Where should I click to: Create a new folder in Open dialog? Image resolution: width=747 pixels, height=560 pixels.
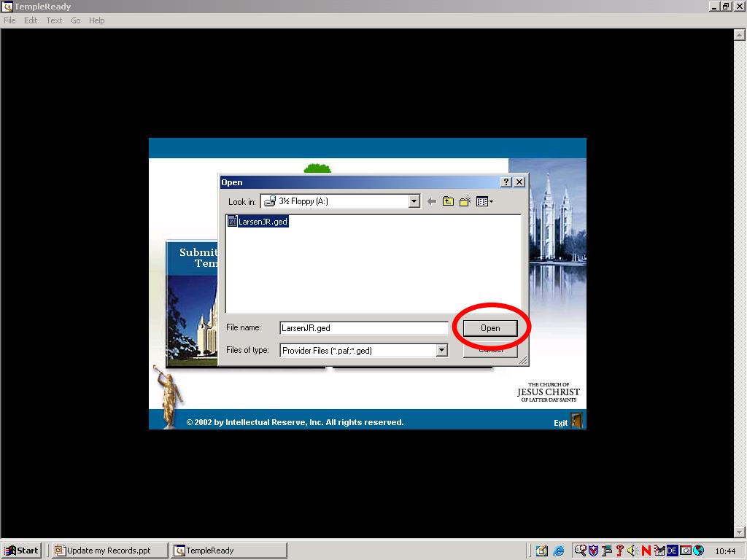465,201
